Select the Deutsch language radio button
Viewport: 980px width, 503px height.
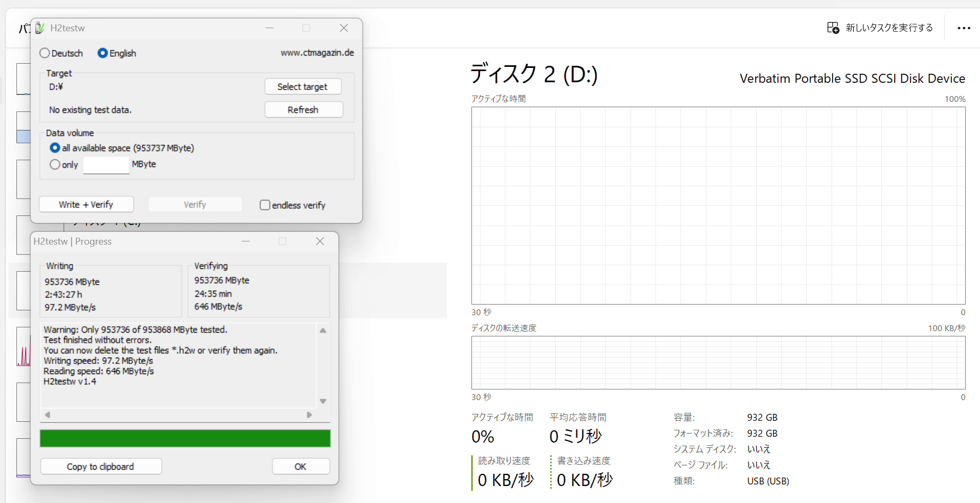[x=45, y=53]
